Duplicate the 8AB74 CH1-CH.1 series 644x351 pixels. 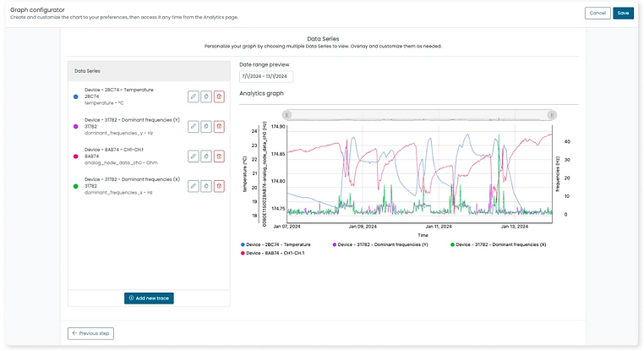pos(206,156)
